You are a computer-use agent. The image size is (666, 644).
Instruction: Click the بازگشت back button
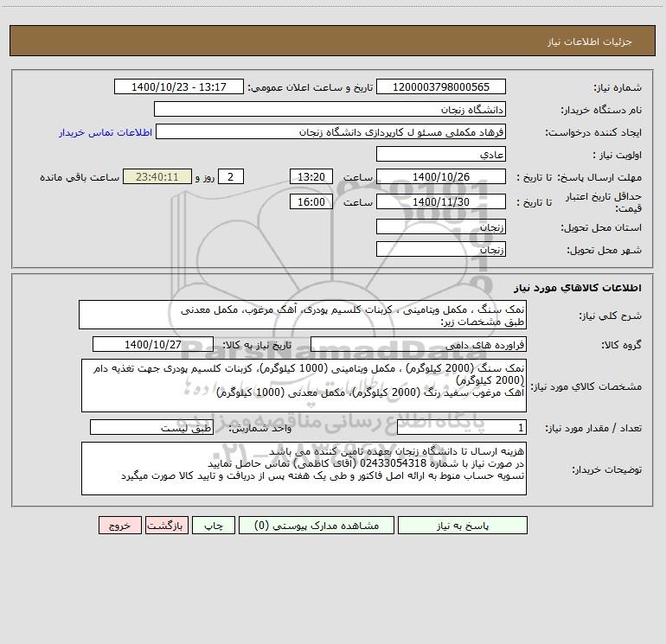[166, 526]
